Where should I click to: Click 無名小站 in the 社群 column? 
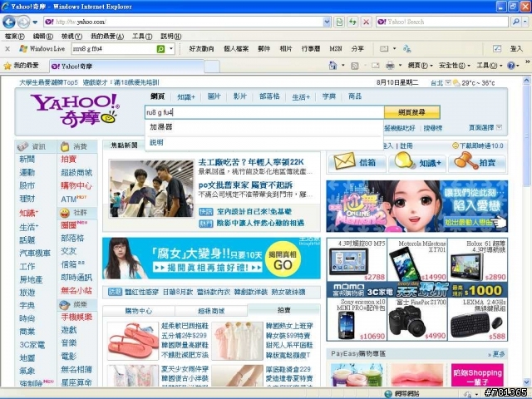coord(76,290)
